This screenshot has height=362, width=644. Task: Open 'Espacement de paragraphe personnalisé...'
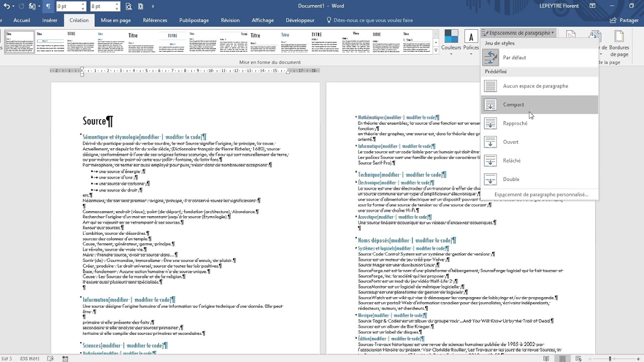[541, 195]
